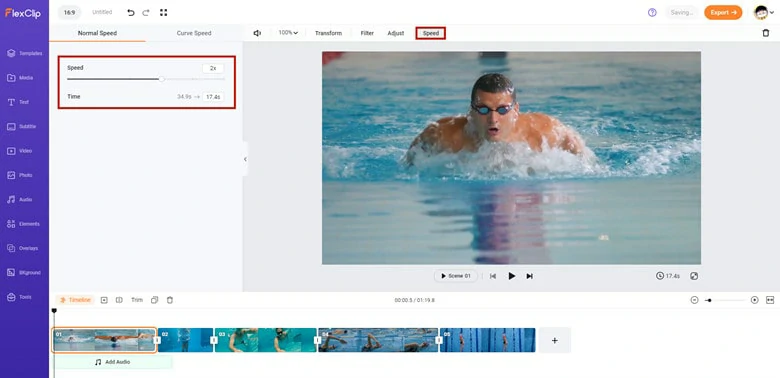Screen dimensions: 780x378
Task: Open the 16:9 aspect ratio selector
Action: [x=69, y=12]
